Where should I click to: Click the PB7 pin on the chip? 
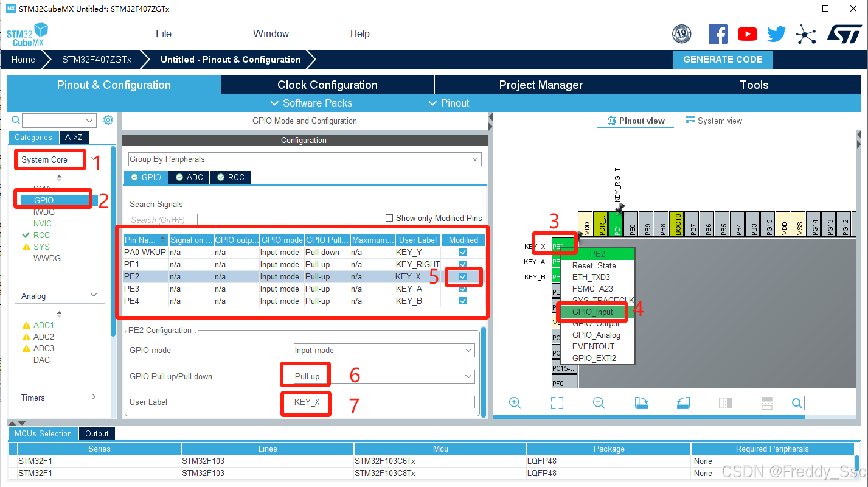pos(692,225)
